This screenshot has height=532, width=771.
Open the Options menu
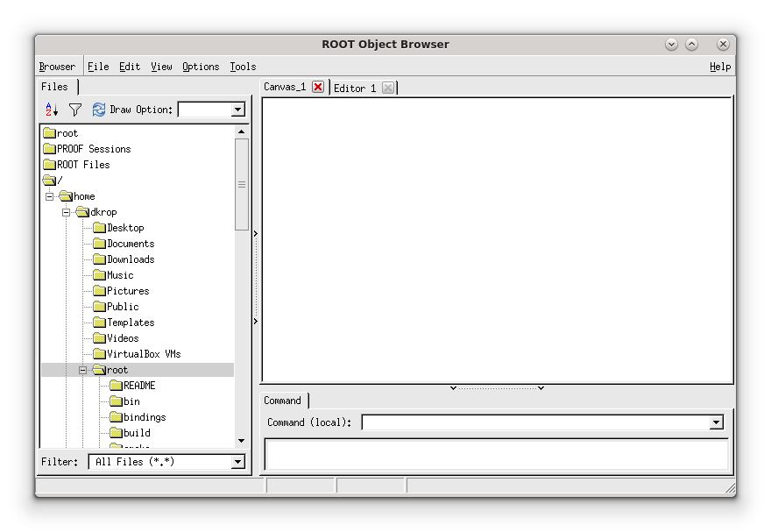click(201, 67)
